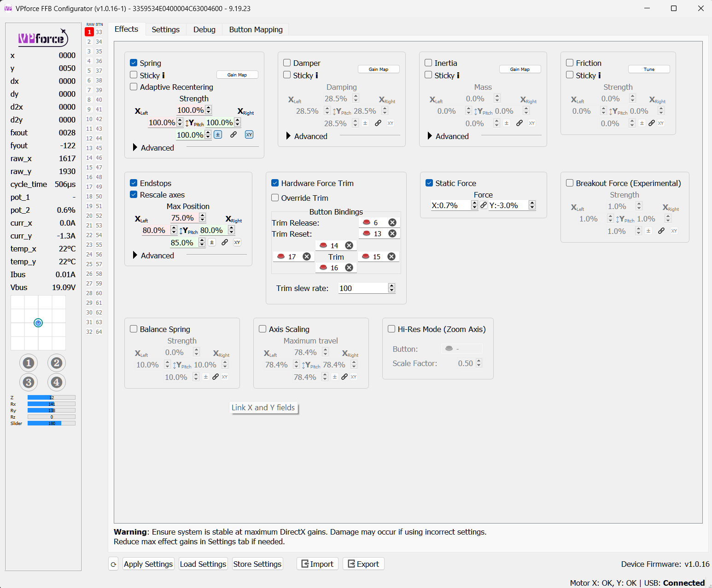
Task: Click the Inertia mass link chain icon
Action: click(519, 123)
